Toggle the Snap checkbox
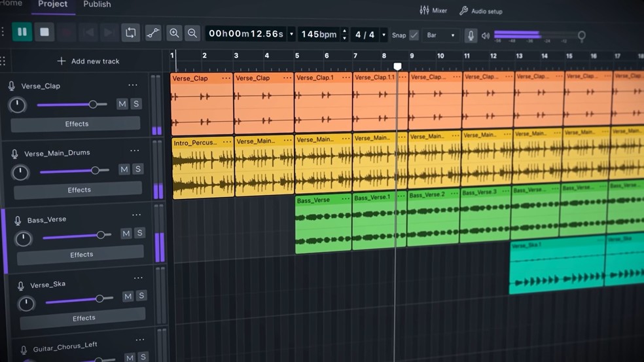 click(414, 35)
